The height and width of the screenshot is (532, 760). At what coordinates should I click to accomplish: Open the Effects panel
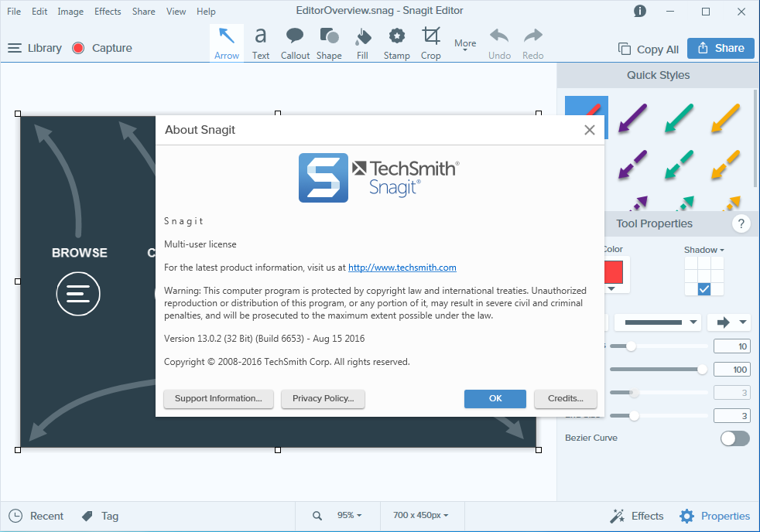coord(636,516)
